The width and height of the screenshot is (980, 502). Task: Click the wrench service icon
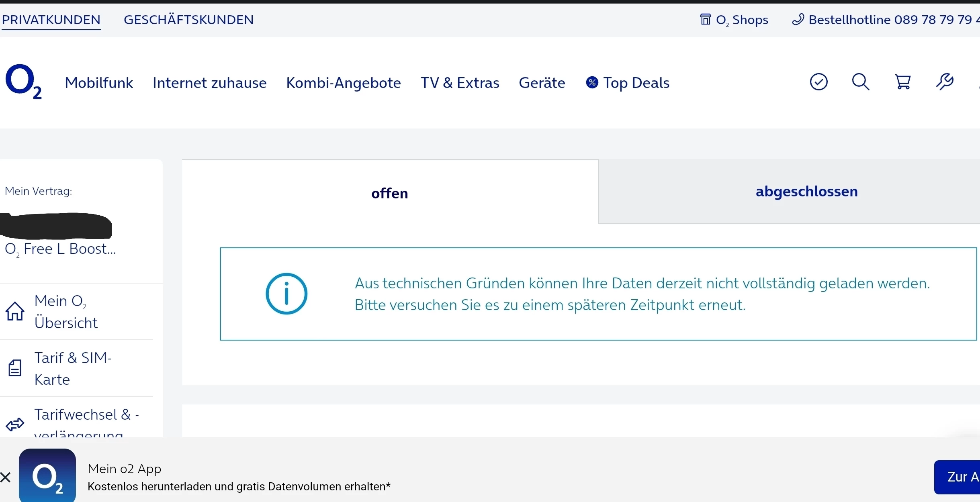(x=945, y=82)
